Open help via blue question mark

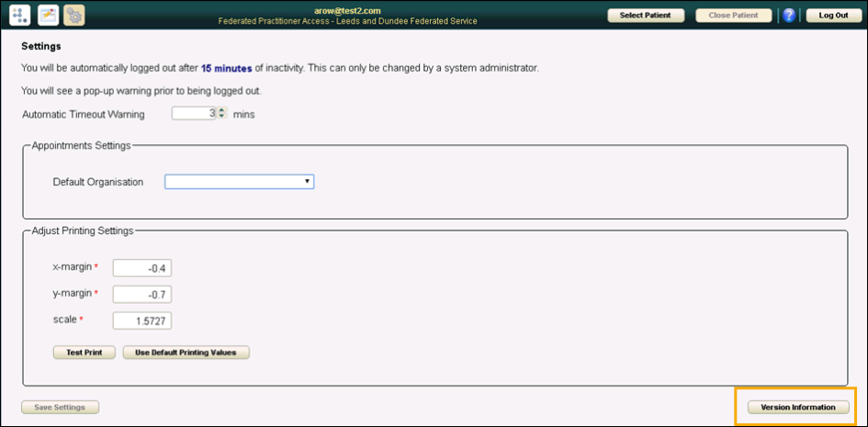pyautogui.click(x=788, y=16)
